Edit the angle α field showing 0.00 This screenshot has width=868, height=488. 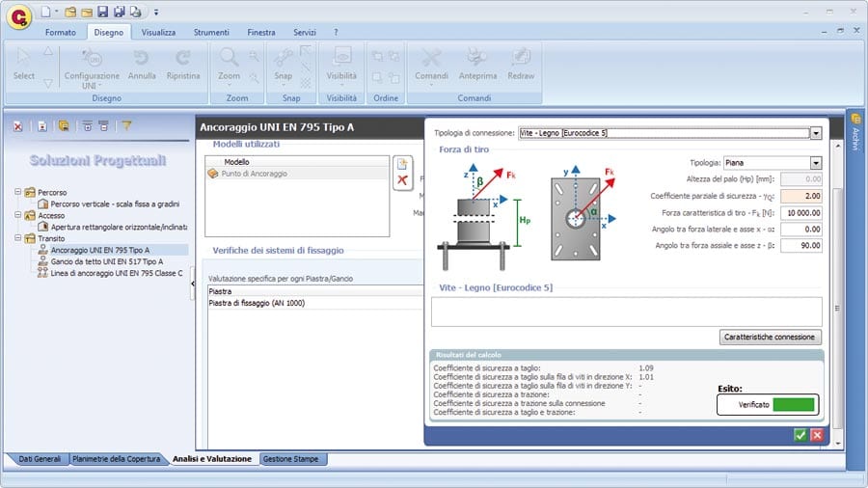[x=801, y=230]
